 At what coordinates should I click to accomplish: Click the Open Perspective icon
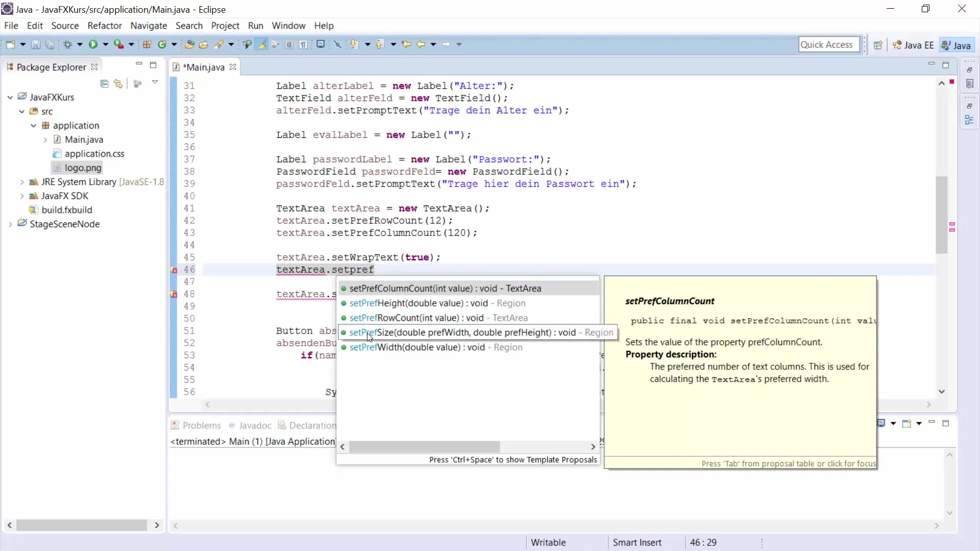click(x=878, y=45)
